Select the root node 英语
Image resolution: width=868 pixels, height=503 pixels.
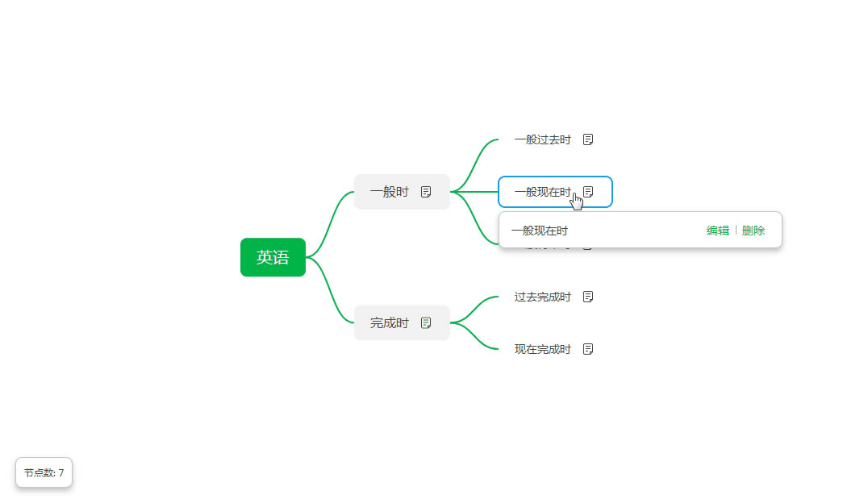click(x=273, y=257)
